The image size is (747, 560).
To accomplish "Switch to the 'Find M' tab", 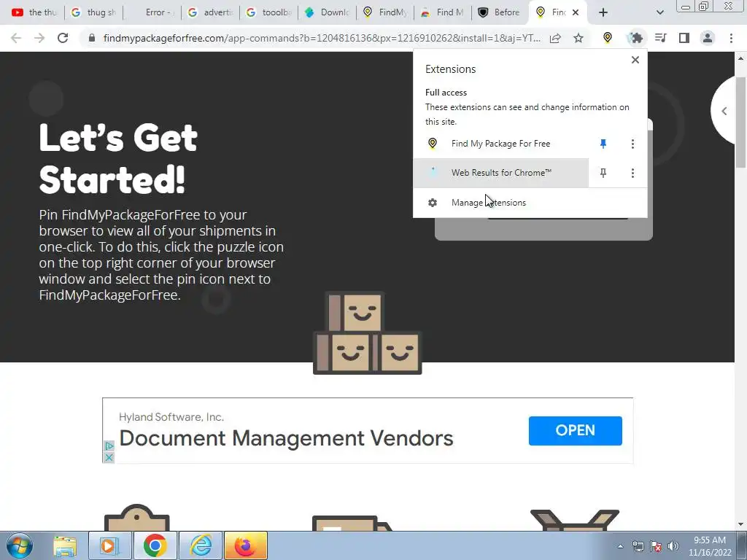I will [443, 12].
